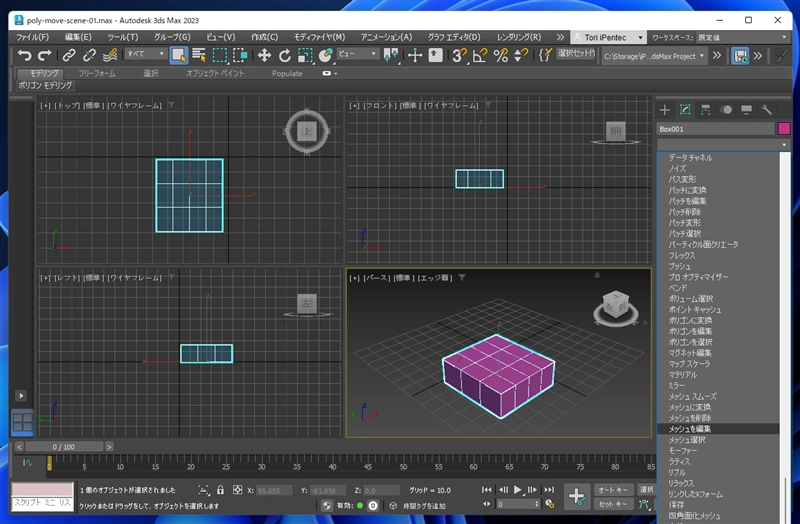The width and height of the screenshot is (800, 524).
Task: Open the すべて selection filter dropdown
Action: (146, 53)
